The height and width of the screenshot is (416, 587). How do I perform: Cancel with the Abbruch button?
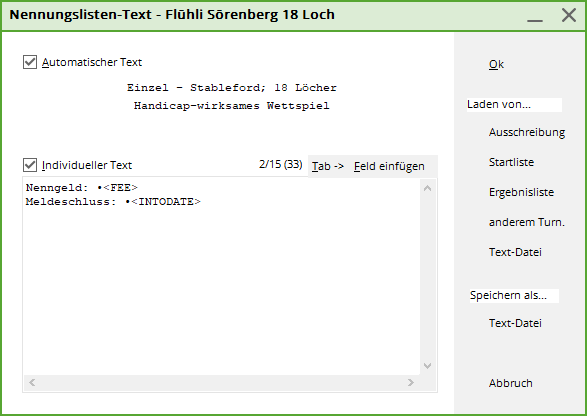511,383
